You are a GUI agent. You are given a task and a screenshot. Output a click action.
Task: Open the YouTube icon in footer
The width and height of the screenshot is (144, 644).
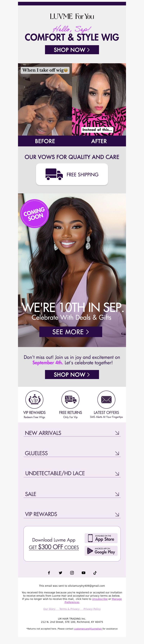84,573
